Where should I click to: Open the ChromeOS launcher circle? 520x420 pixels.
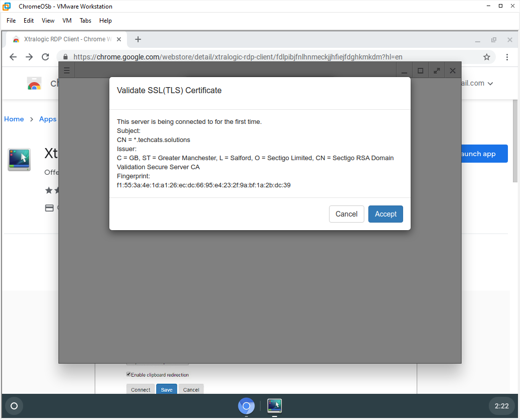[14, 406]
